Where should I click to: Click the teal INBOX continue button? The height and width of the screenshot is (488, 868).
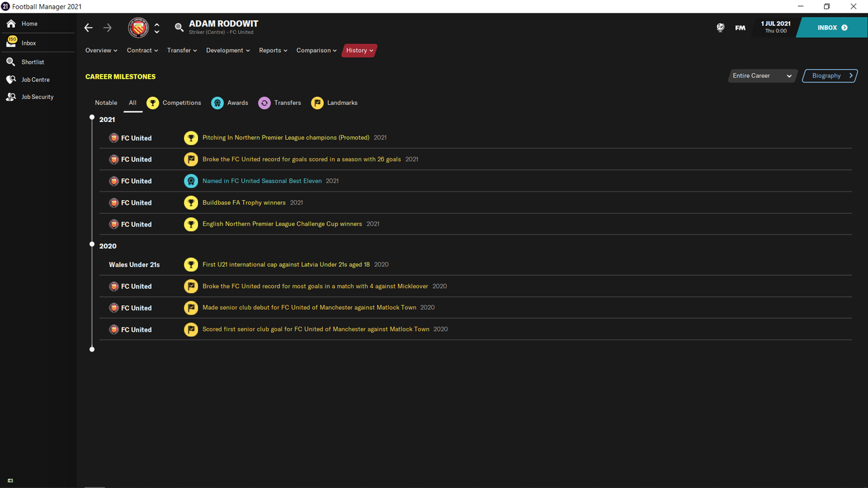(x=832, y=28)
